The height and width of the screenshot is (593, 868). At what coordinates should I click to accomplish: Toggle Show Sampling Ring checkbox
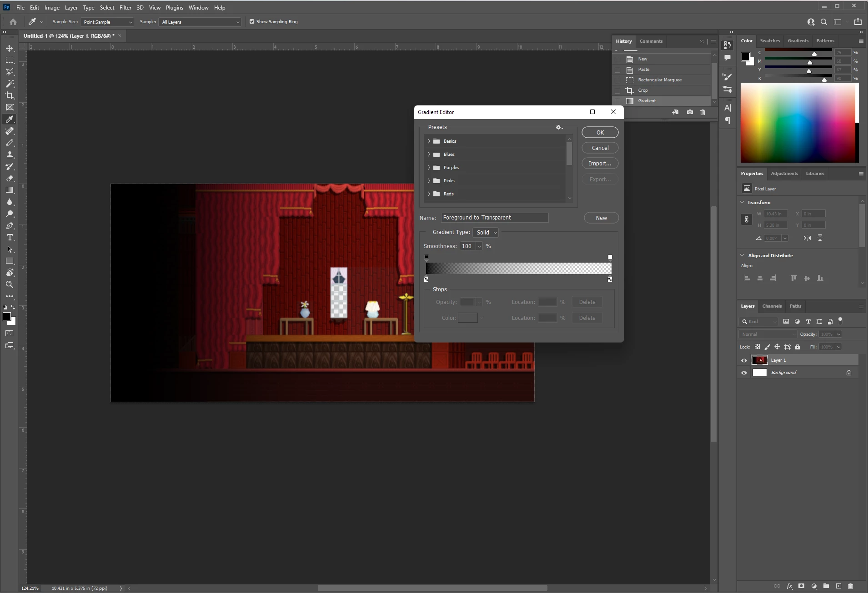[x=252, y=21]
